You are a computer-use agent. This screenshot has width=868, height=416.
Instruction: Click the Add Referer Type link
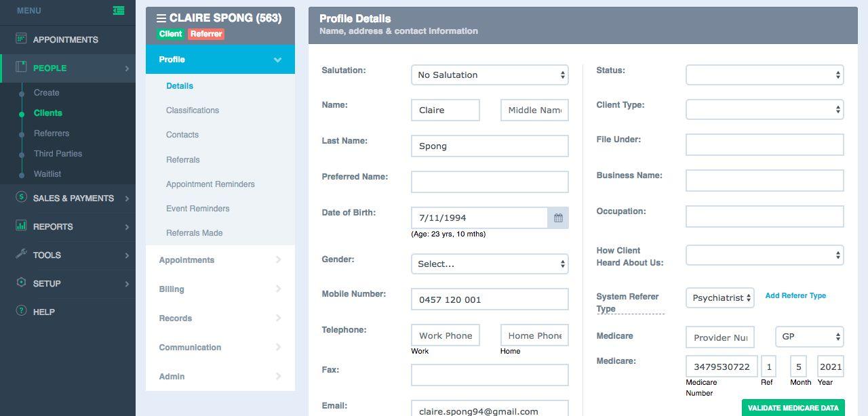(x=795, y=296)
